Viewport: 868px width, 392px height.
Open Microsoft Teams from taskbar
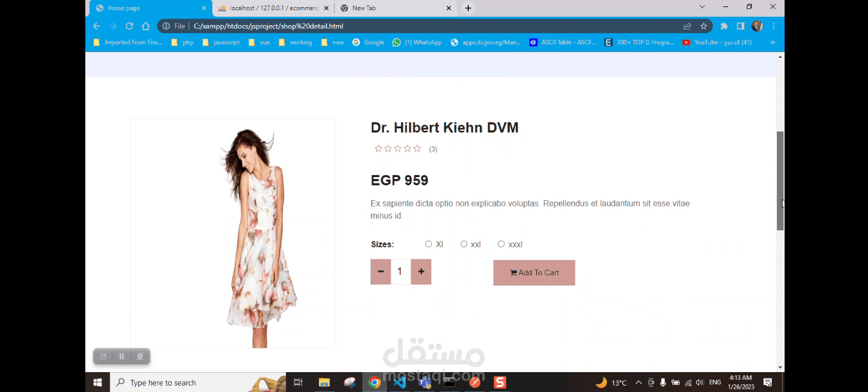pos(425,382)
